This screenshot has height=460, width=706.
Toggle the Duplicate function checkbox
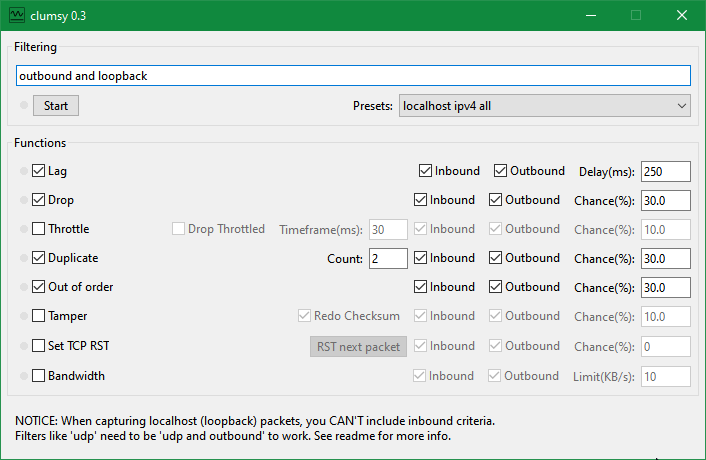pos(38,258)
